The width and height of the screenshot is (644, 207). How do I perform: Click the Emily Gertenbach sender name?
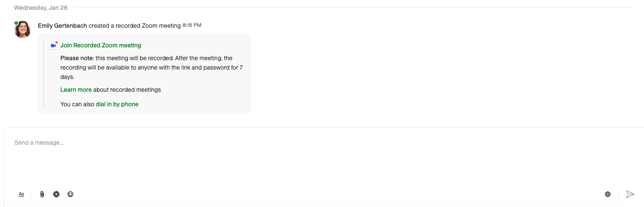click(x=62, y=26)
